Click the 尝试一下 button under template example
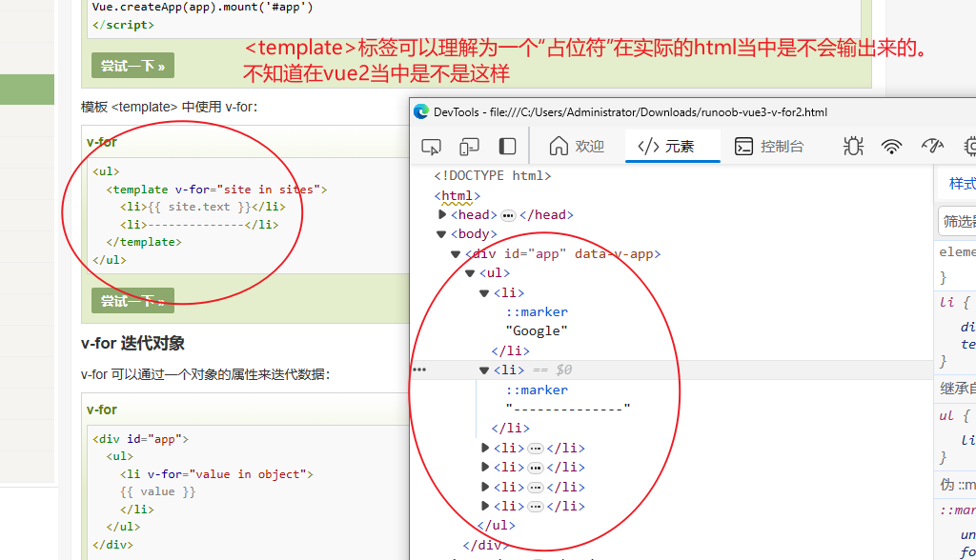976x560 pixels. click(132, 301)
